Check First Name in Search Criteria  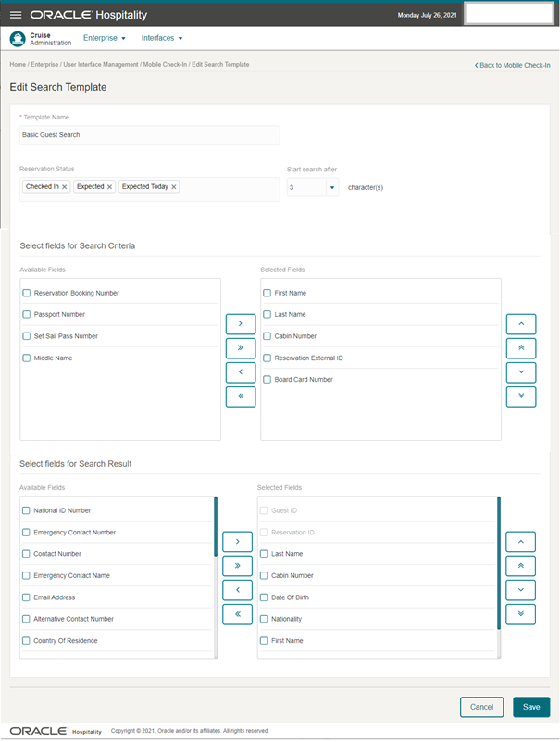tap(268, 293)
